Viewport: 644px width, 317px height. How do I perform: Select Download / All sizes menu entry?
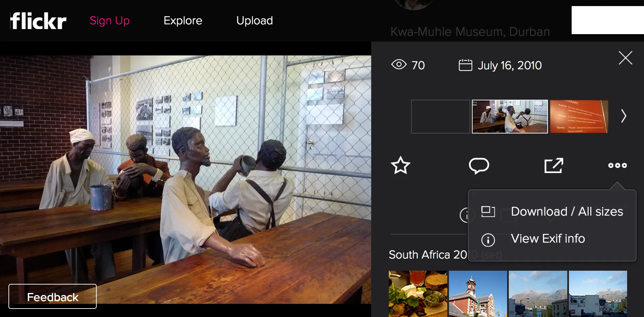[567, 212]
